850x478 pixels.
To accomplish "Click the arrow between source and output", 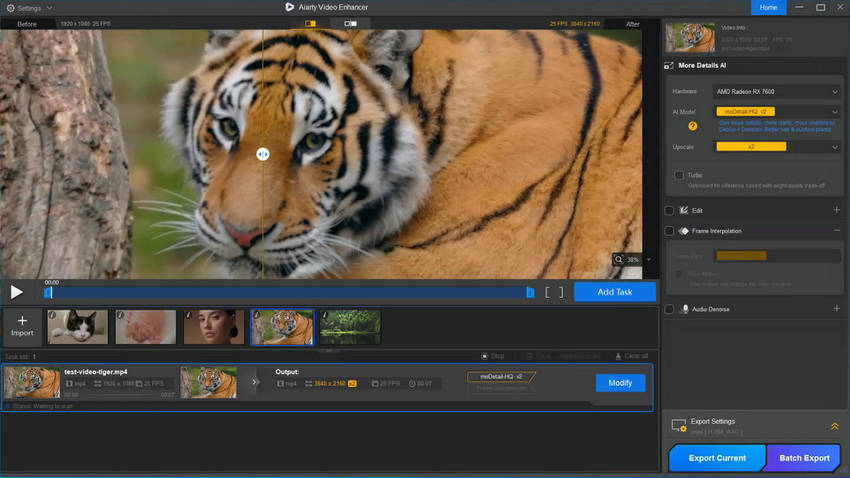I will tap(255, 382).
